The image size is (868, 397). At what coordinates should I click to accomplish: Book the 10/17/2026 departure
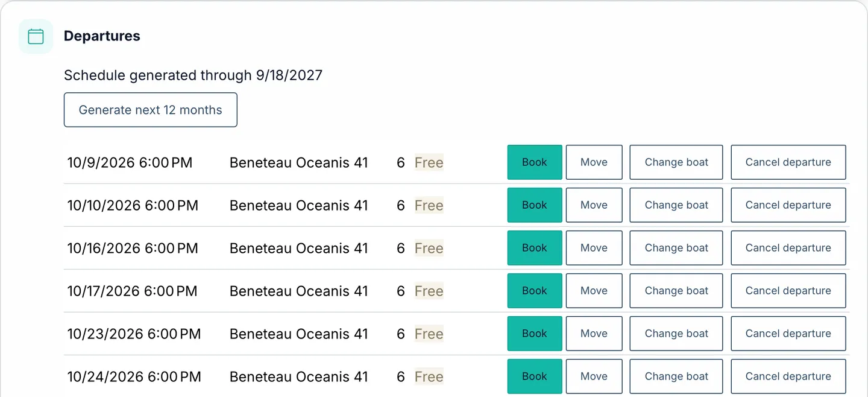click(535, 291)
